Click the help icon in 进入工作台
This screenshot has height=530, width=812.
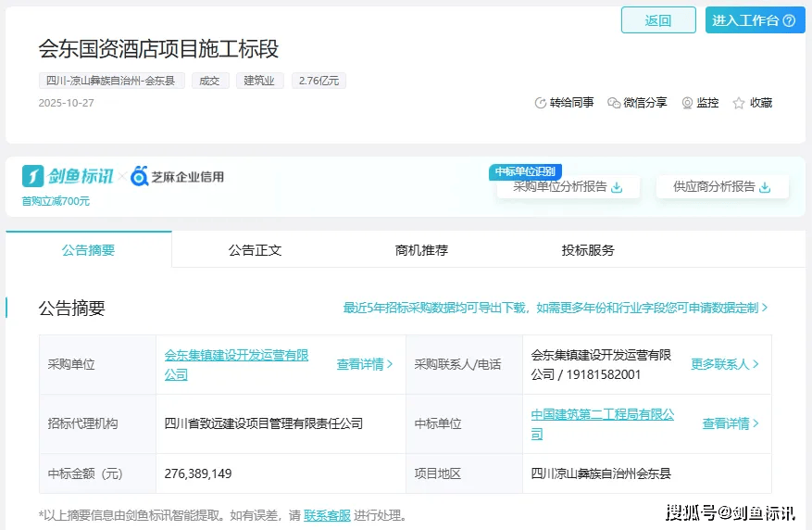coord(789,21)
